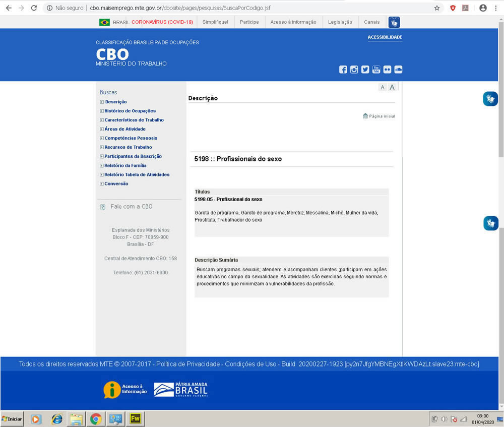Viewport: 504px width, 427px height.
Task: Open the Legislação menu item
Action: [340, 22]
